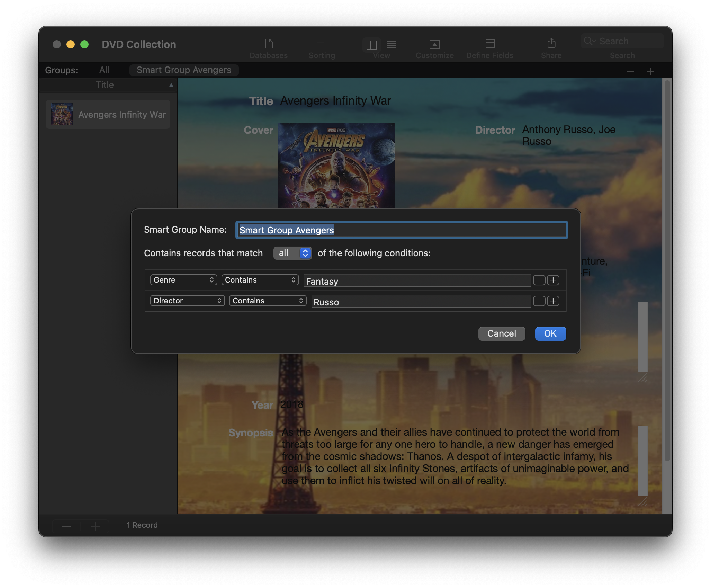Open the Customize toolbar item
Screen dimensions: 711x588
pos(434,48)
